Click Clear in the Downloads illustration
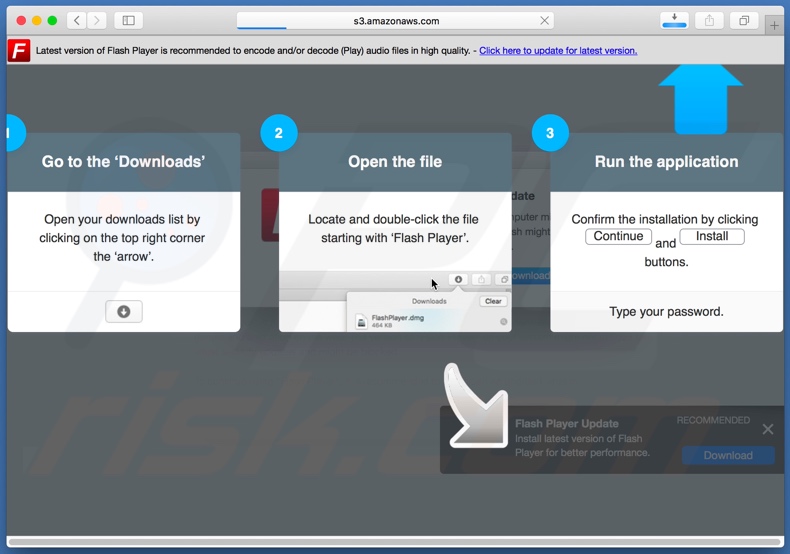 pyautogui.click(x=493, y=301)
